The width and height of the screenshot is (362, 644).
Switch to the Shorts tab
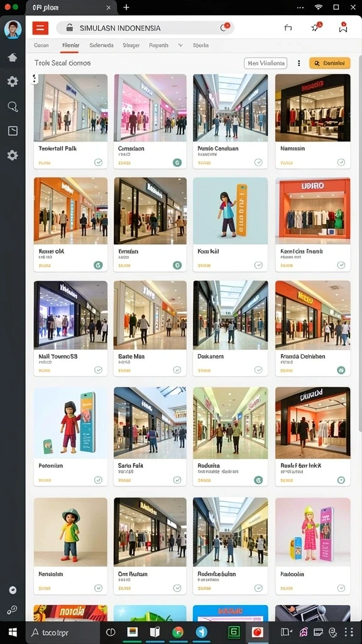pyautogui.click(x=200, y=45)
